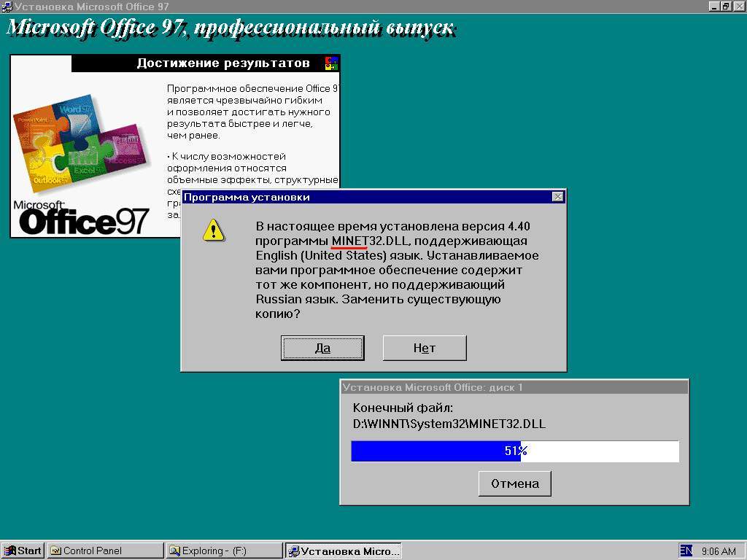
Task: Click the Office puzzle icon in banner header
Action: point(331,63)
